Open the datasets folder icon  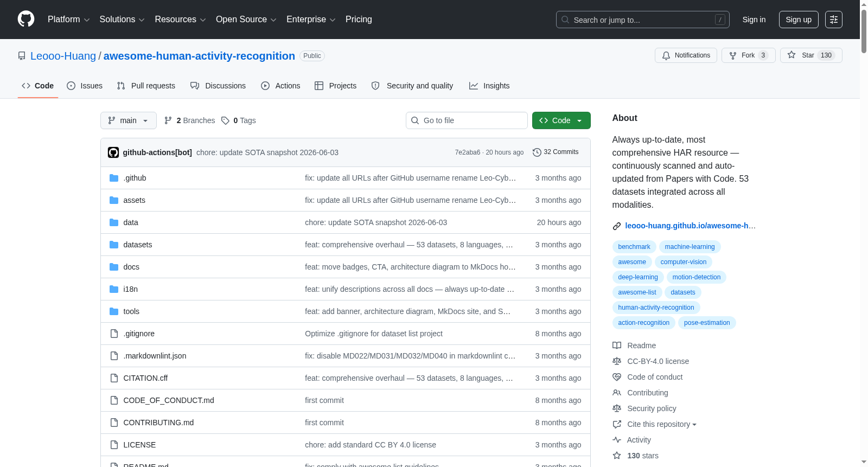pyautogui.click(x=114, y=245)
